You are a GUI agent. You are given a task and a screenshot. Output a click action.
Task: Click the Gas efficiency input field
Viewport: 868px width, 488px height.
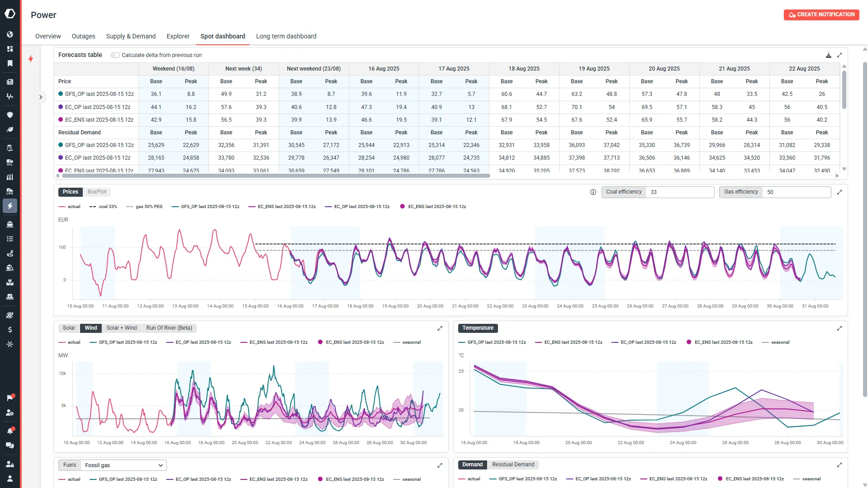(797, 192)
